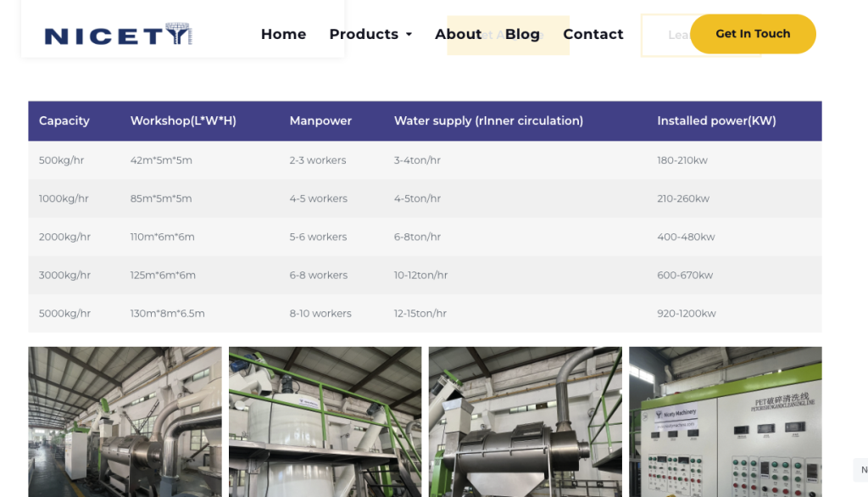Go to the Home page
Image resolution: width=868 pixels, height=497 pixels.
[283, 34]
